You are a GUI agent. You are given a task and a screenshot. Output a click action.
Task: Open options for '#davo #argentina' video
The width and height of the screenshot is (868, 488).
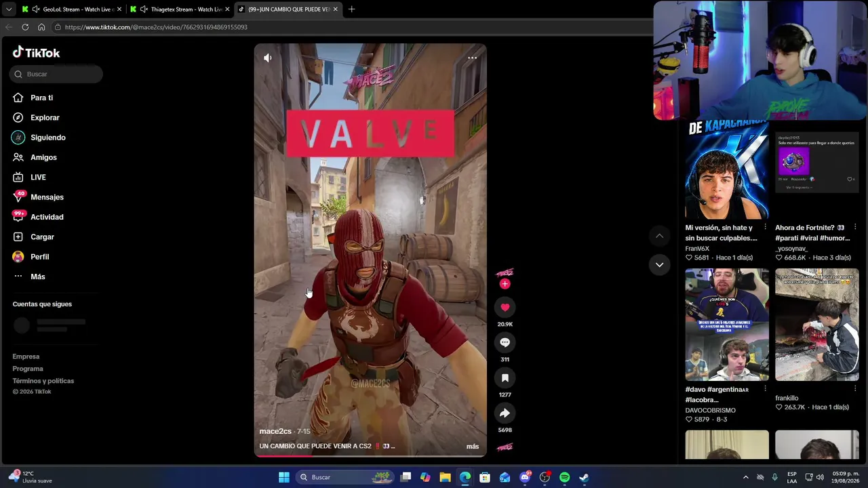[765, 389]
